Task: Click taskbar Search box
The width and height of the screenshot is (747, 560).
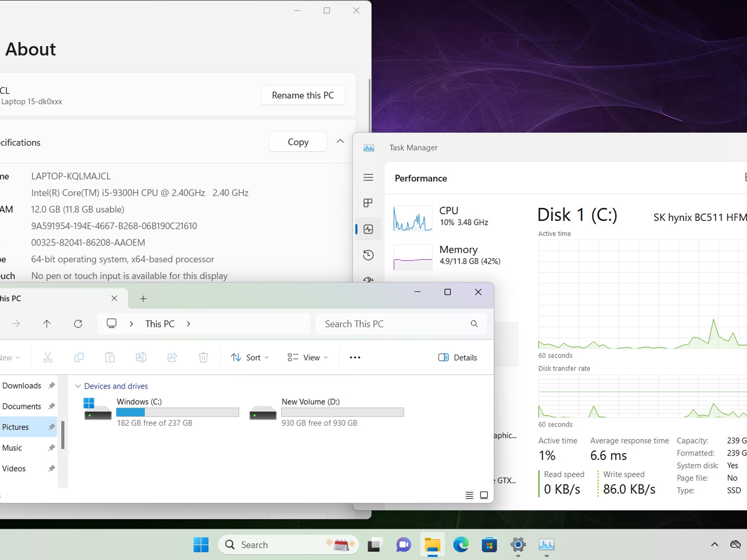Action: point(289,545)
